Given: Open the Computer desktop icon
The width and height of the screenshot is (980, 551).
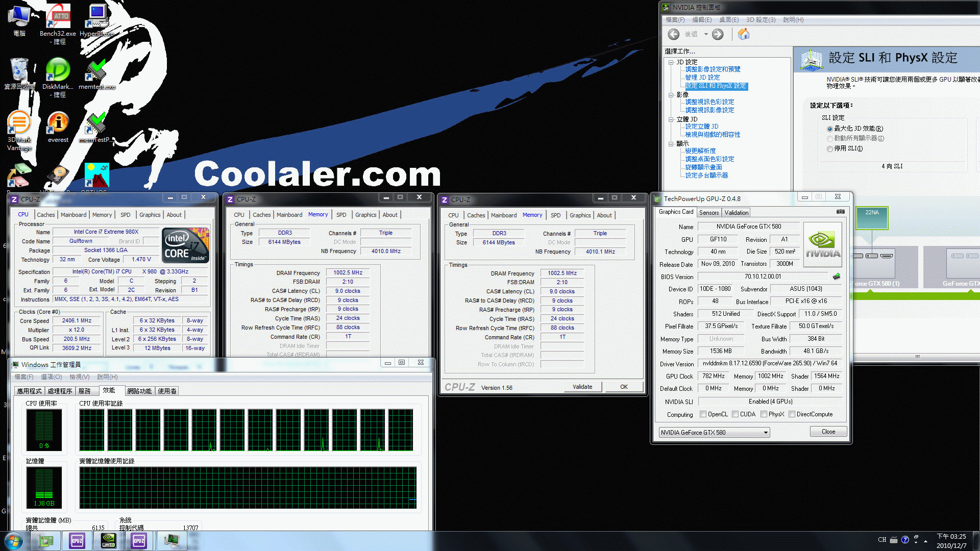Looking at the screenshot, I should 19,20.
